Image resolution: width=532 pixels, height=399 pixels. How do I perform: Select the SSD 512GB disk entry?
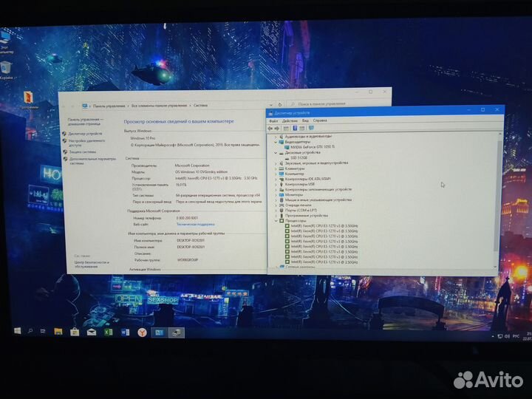(299, 158)
